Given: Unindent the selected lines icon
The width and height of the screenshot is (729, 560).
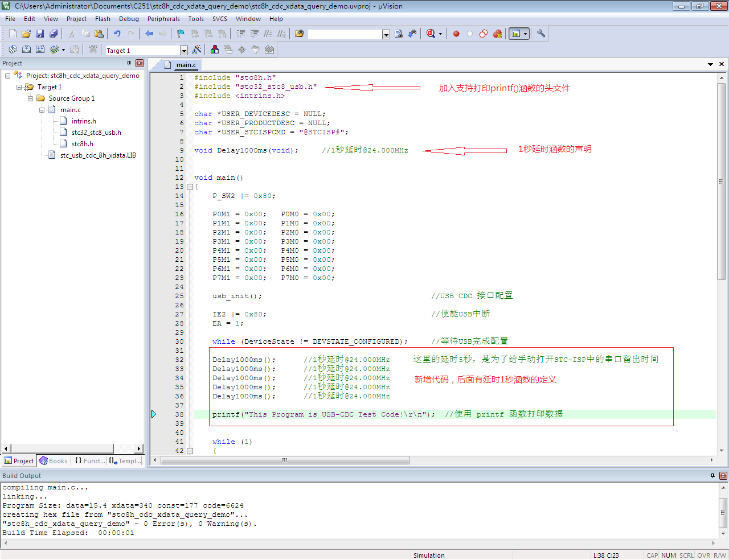Looking at the screenshot, I should [x=254, y=34].
